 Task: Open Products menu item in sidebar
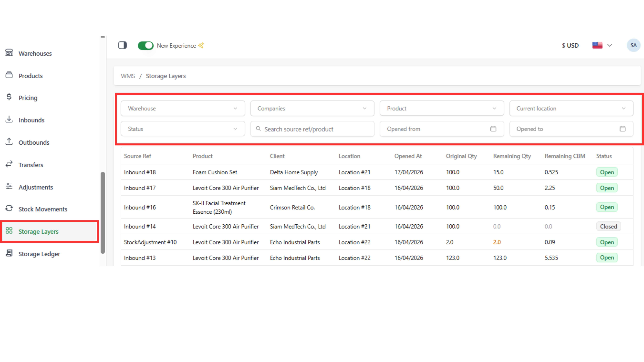30,76
